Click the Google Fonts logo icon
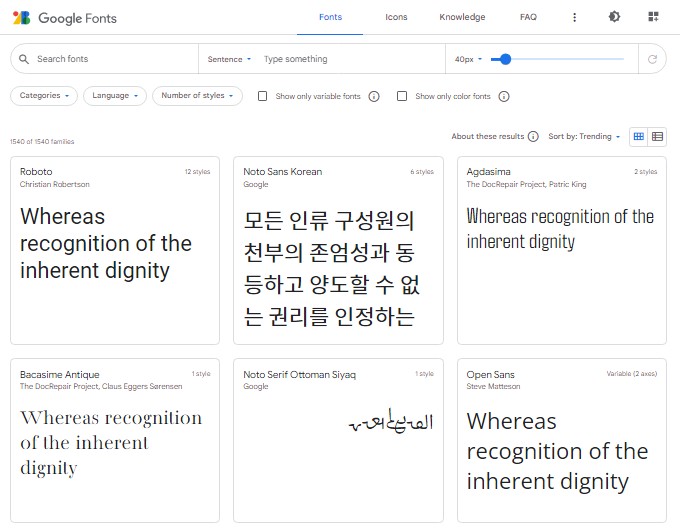The height and width of the screenshot is (530, 680). click(21, 18)
